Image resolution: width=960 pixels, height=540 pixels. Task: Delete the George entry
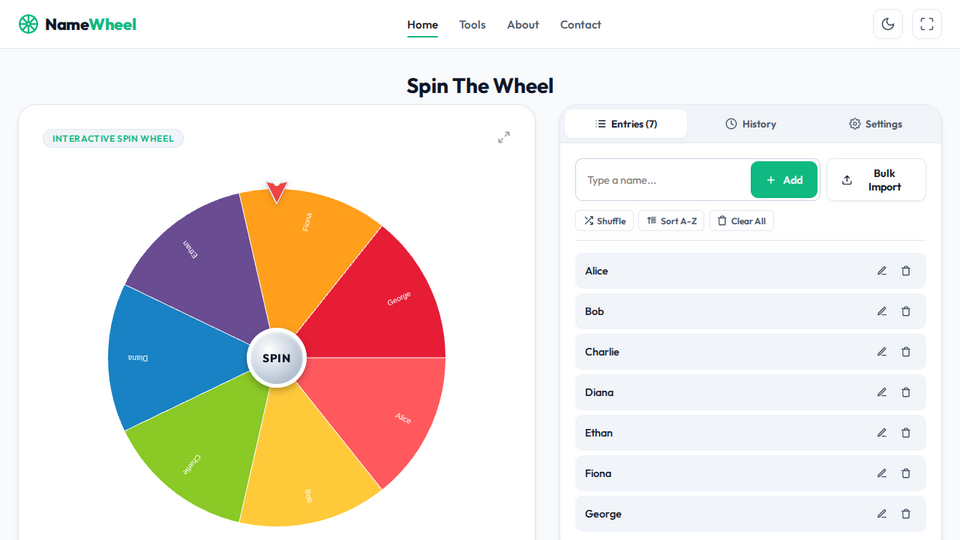coord(906,514)
